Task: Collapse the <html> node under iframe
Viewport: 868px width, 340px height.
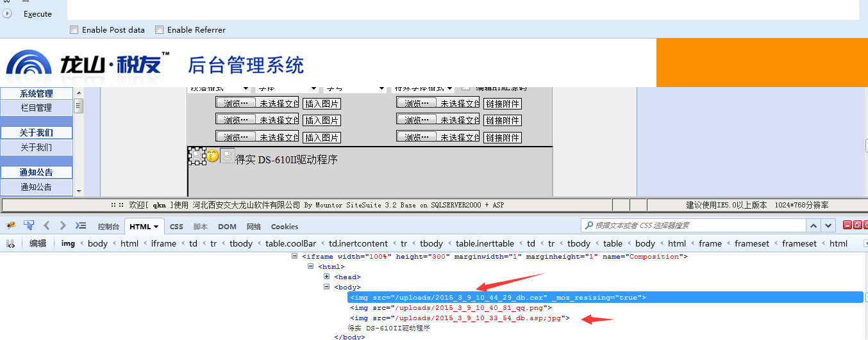Action: (310, 266)
